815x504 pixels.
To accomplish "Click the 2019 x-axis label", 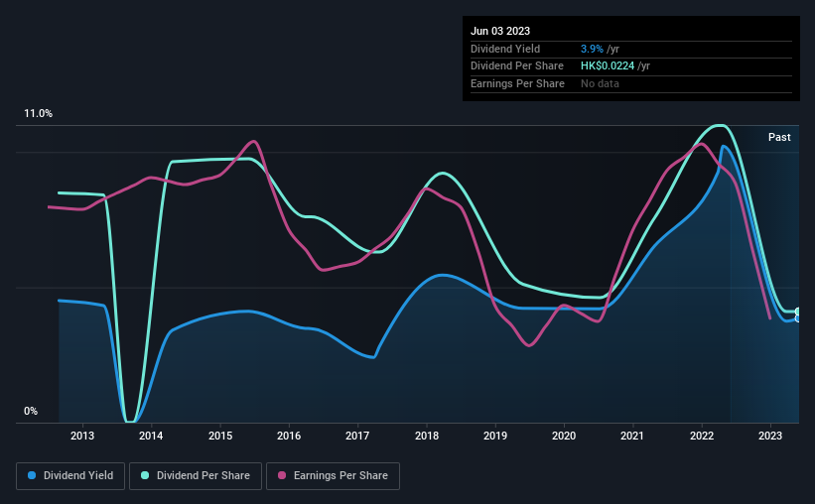I will [x=494, y=436].
